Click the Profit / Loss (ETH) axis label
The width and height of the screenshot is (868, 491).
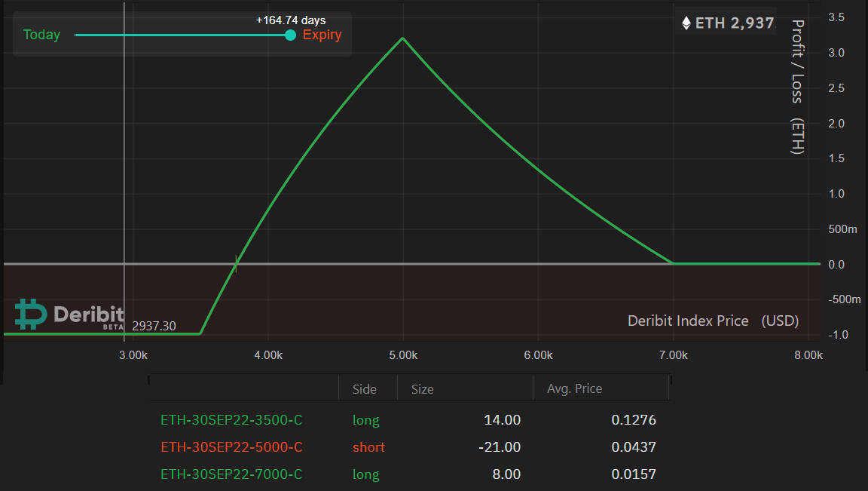coord(799,87)
